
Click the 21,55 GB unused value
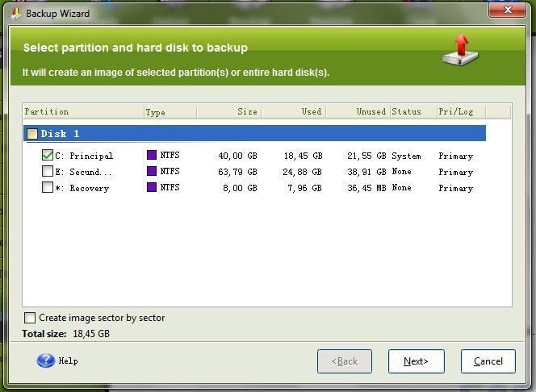(366, 156)
